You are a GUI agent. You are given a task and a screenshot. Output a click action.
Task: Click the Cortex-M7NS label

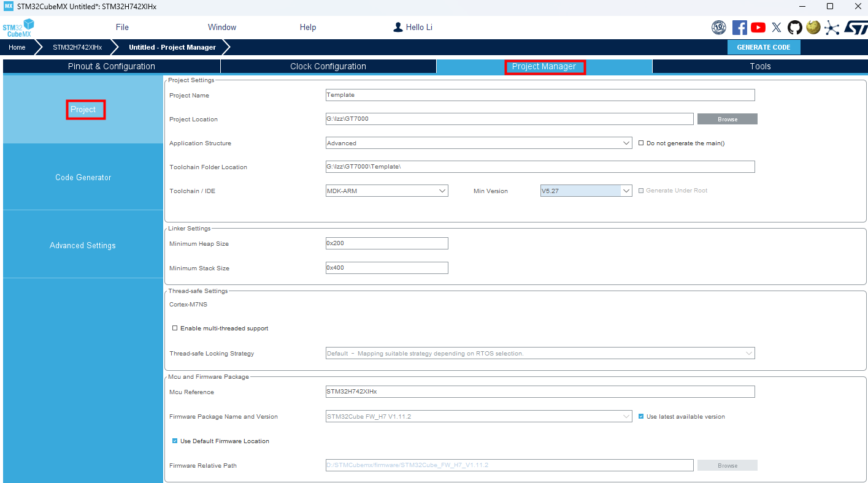[188, 304]
